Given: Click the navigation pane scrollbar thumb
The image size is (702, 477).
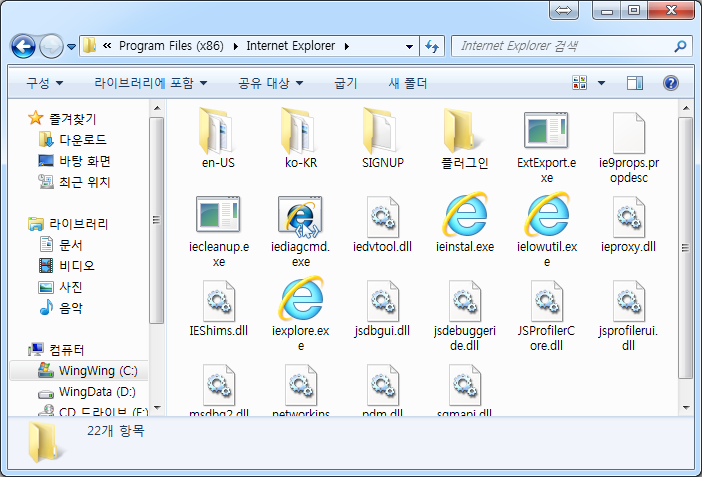Looking at the screenshot, I should click(x=156, y=220).
